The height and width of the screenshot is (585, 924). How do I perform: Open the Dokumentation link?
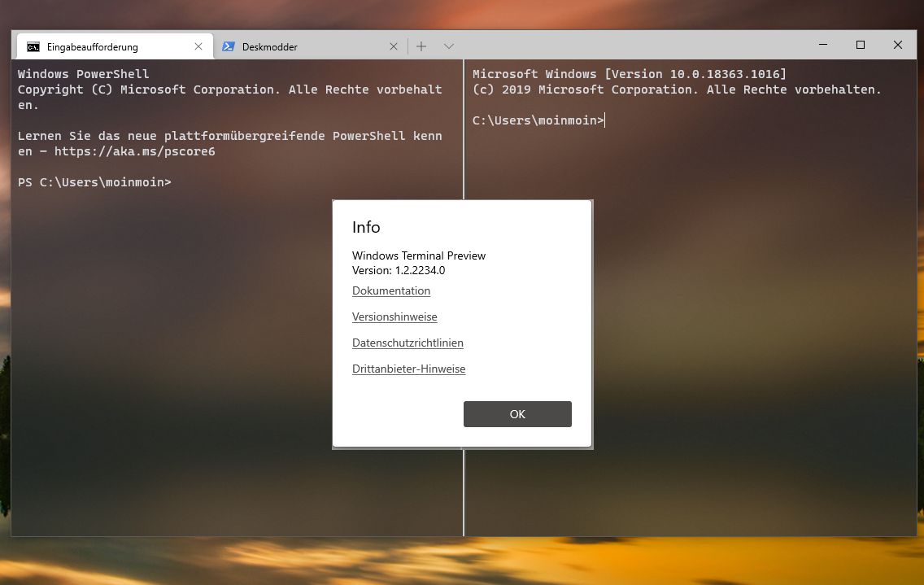coord(391,290)
